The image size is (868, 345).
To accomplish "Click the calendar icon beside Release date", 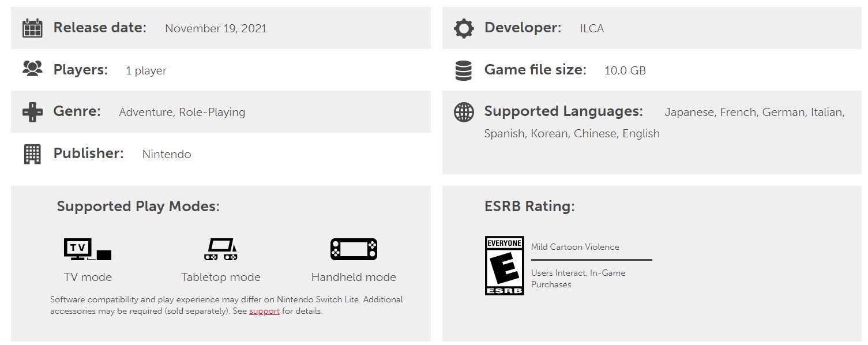I will point(32,28).
